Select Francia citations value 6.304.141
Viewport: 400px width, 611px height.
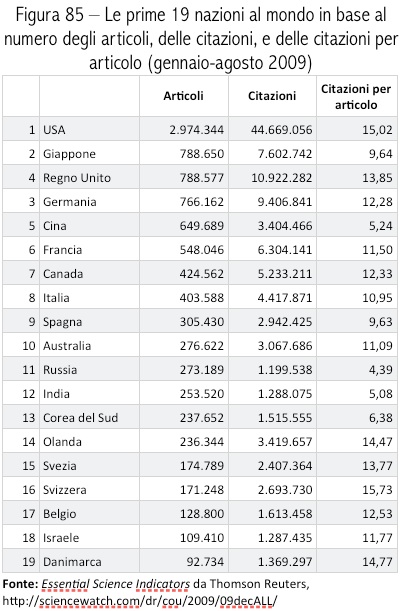click(x=285, y=250)
